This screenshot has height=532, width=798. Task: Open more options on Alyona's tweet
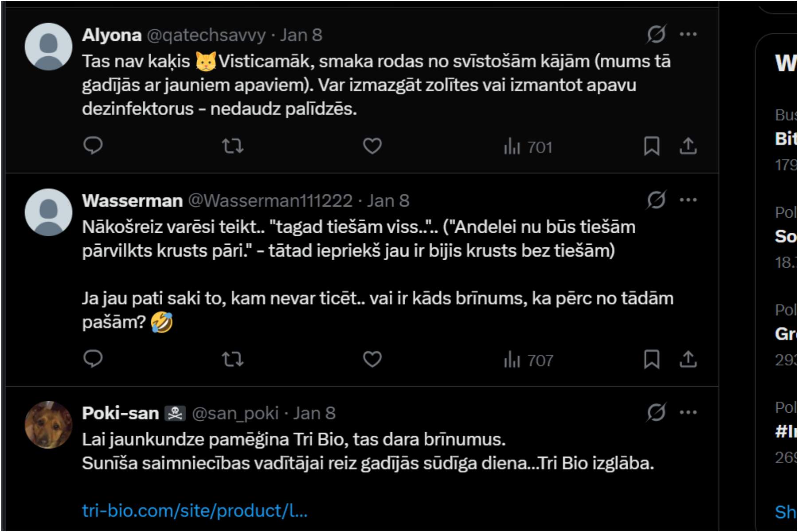pyautogui.click(x=688, y=34)
